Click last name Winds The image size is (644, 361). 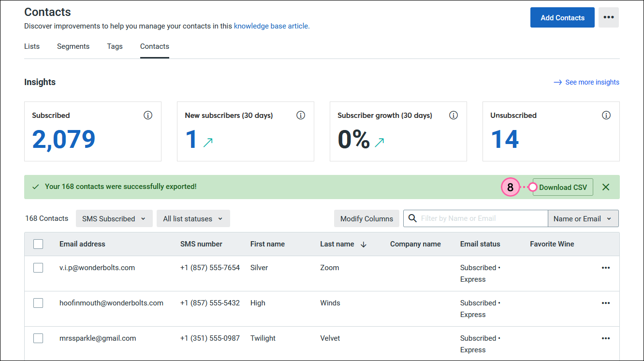click(330, 303)
